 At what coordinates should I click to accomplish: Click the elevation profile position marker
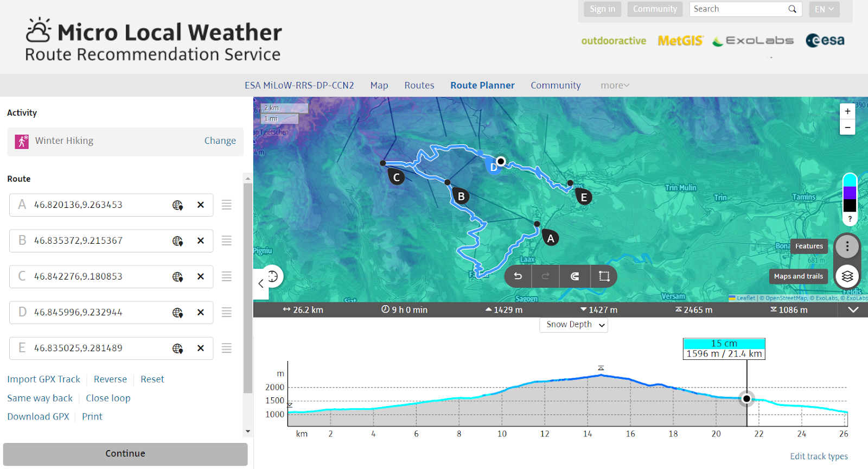[x=746, y=398]
